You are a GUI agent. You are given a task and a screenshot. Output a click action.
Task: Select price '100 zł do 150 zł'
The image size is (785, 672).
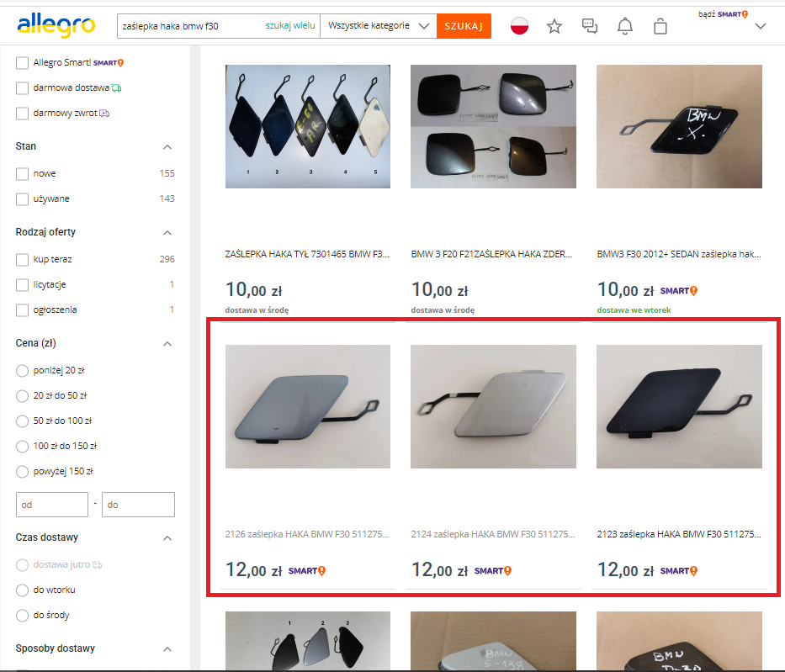[x=22, y=447]
